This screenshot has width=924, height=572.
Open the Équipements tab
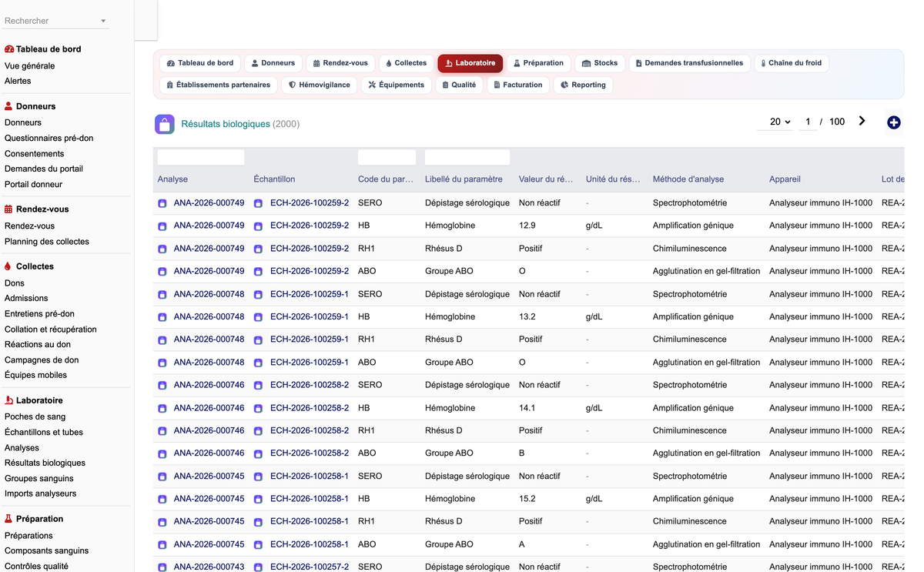(x=397, y=85)
